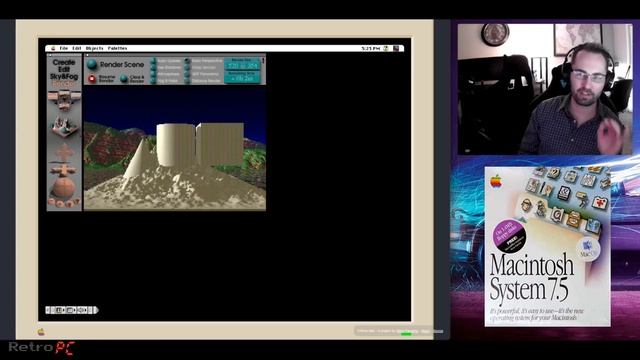Select the highlighted Render palette label
Viewport: 640px width, 360px height.
[64, 83]
